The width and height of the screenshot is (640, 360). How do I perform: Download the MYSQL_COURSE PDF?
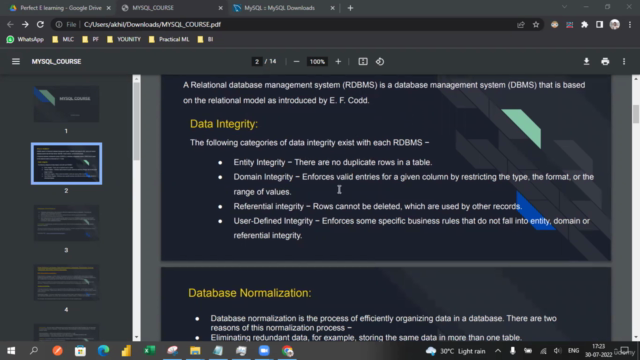pyautogui.click(x=586, y=62)
